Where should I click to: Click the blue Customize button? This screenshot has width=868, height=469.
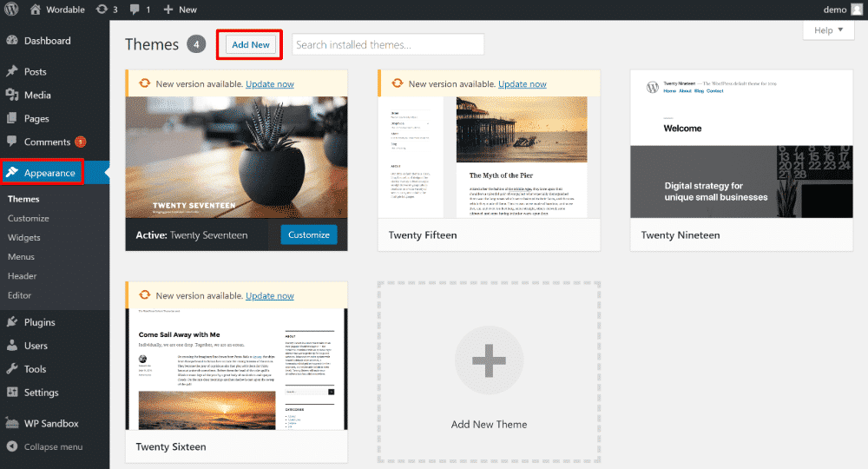pos(309,234)
